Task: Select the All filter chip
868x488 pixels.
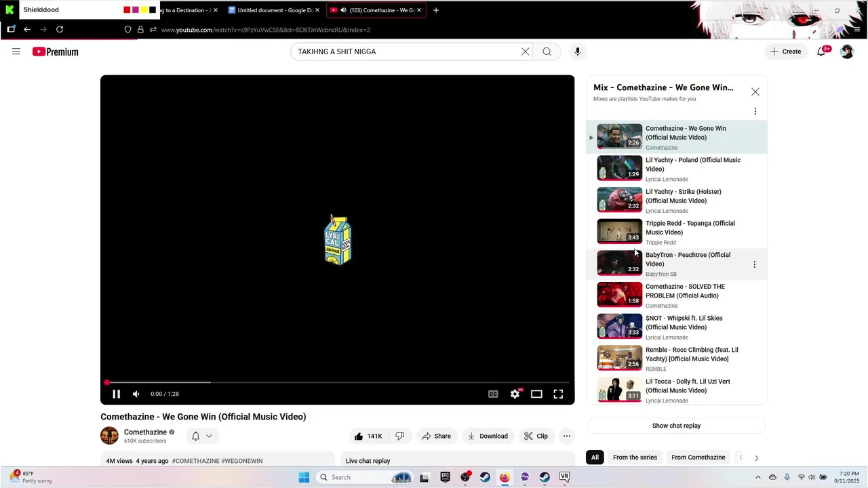Action: tap(595, 457)
